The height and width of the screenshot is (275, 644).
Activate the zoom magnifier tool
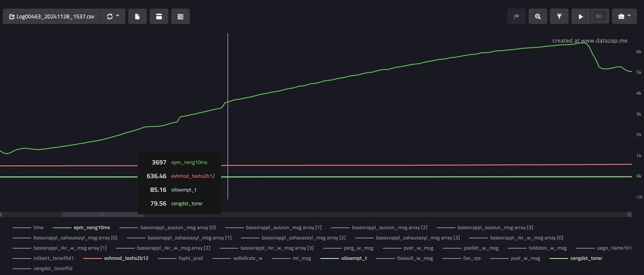coord(538,16)
